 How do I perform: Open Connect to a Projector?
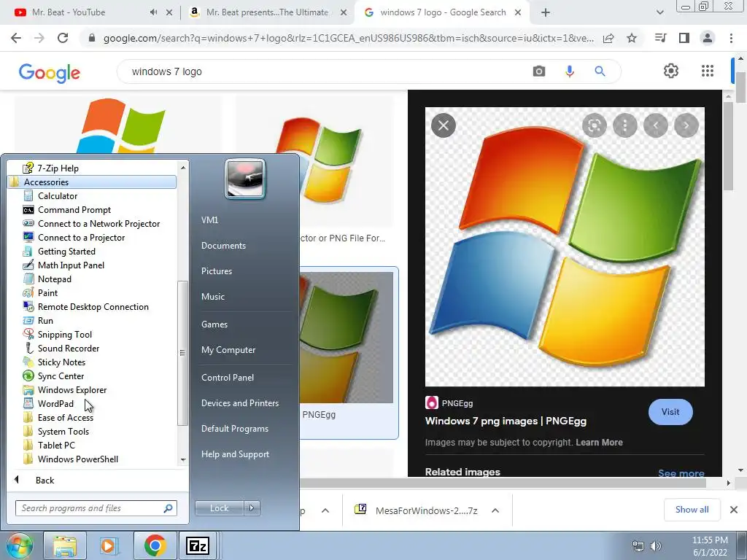(x=81, y=237)
